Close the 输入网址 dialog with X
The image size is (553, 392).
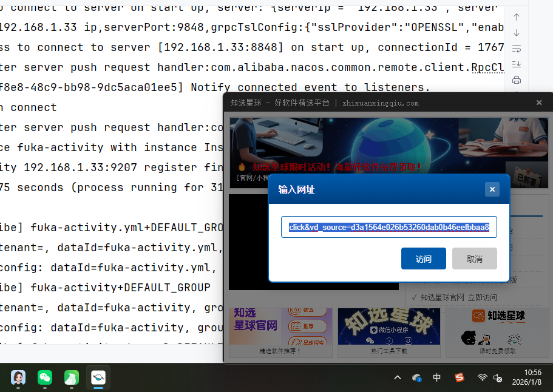click(x=492, y=189)
